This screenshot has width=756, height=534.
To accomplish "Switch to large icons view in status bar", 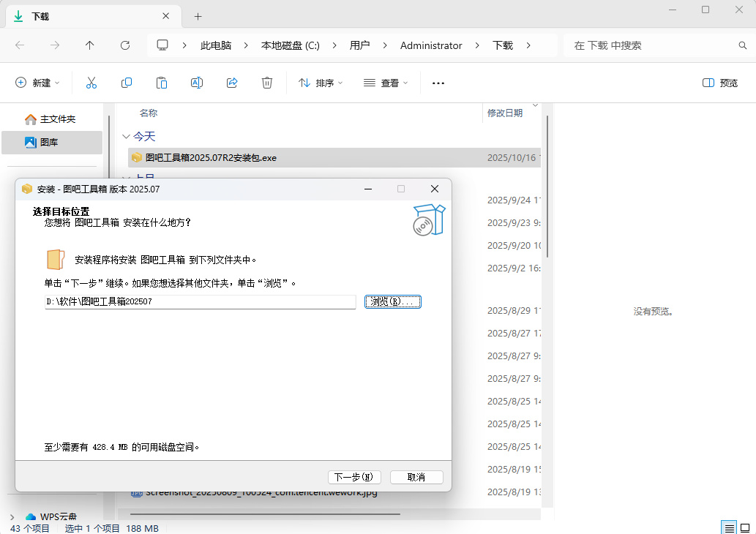I will point(746,528).
